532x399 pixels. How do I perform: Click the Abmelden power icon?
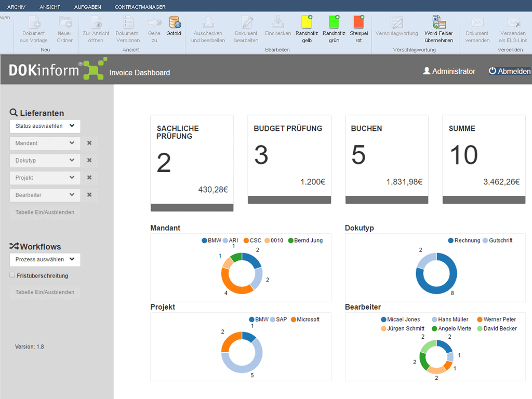[x=493, y=71]
